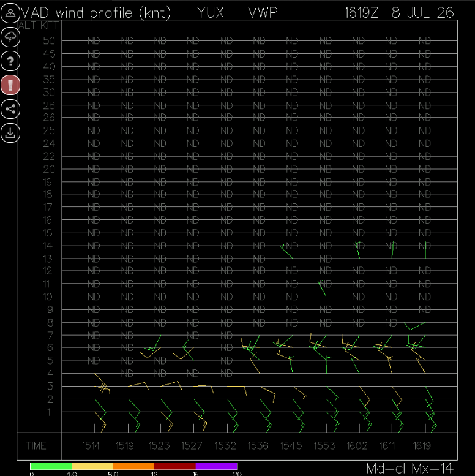This screenshot has height=476, width=475.
Task: Click the 4 altitude label
Action: click(x=50, y=374)
